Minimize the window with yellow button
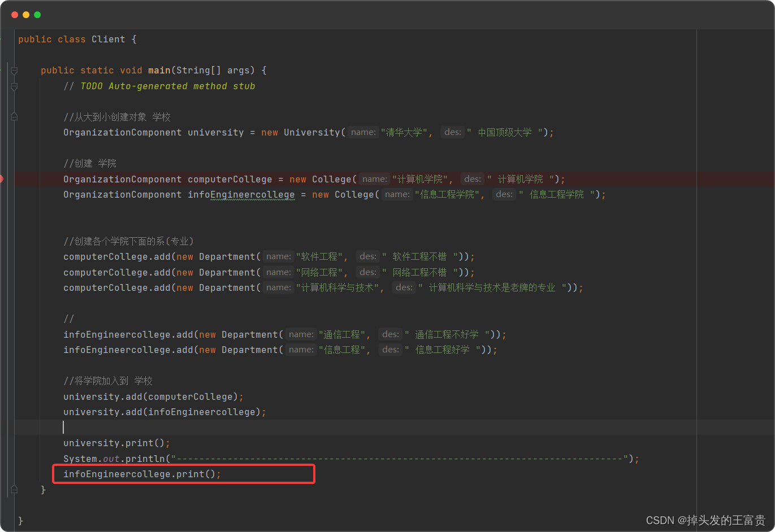This screenshot has height=532, width=775. [x=26, y=15]
